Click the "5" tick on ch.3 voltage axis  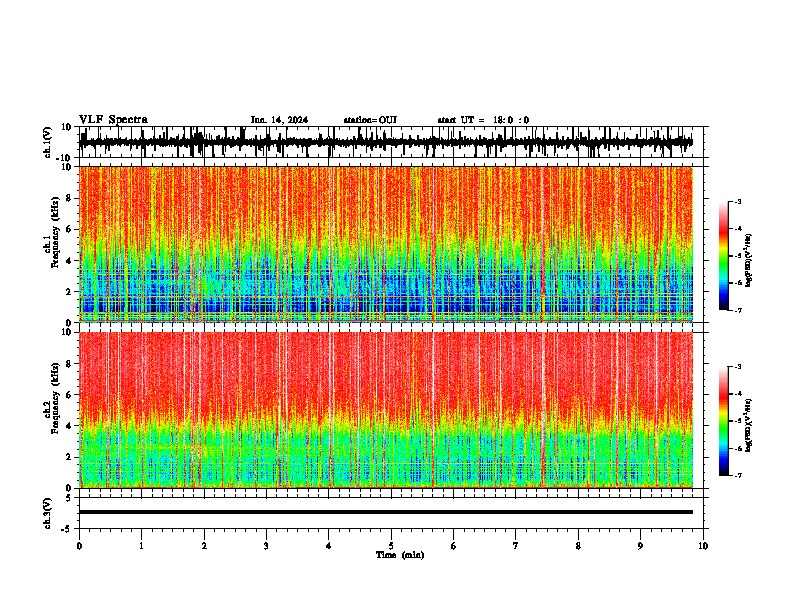click(x=70, y=497)
